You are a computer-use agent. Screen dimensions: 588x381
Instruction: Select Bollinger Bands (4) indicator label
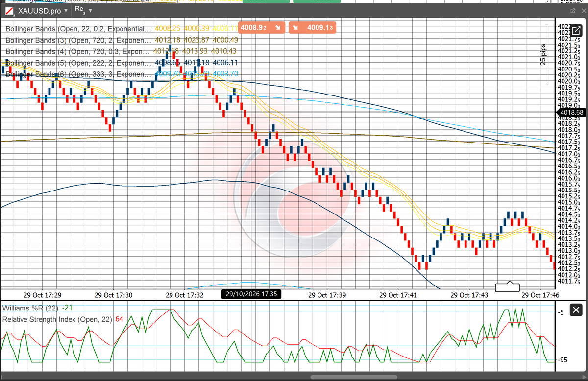coord(78,51)
